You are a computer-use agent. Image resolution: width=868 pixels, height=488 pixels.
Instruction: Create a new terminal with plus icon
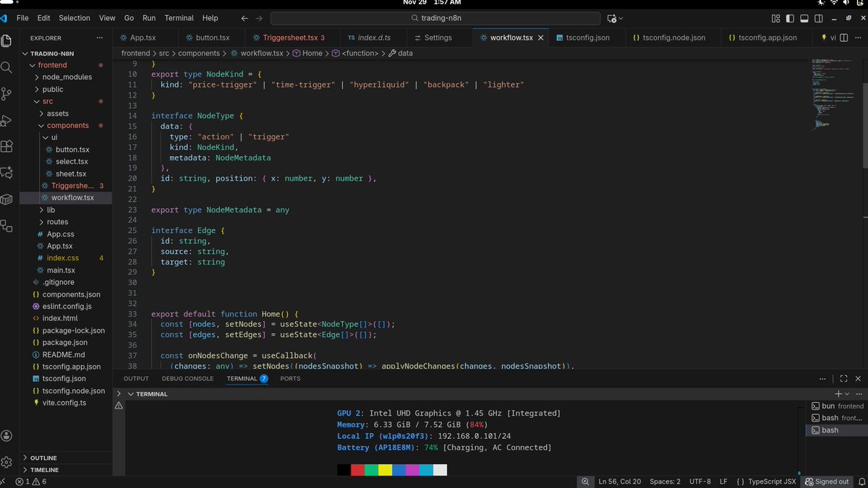point(838,394)
